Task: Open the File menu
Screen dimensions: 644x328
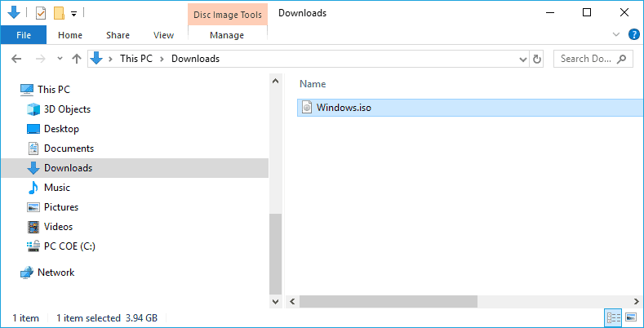Action: [24, 35]
